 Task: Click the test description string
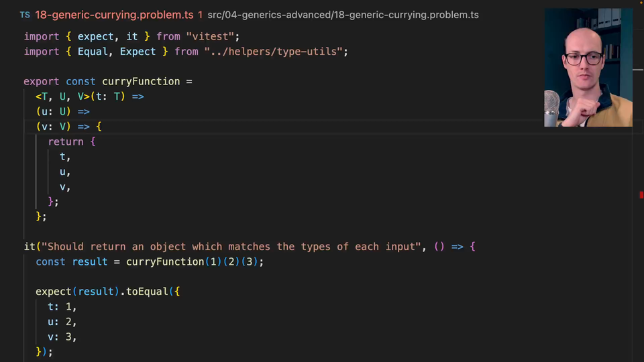point(231,247)
